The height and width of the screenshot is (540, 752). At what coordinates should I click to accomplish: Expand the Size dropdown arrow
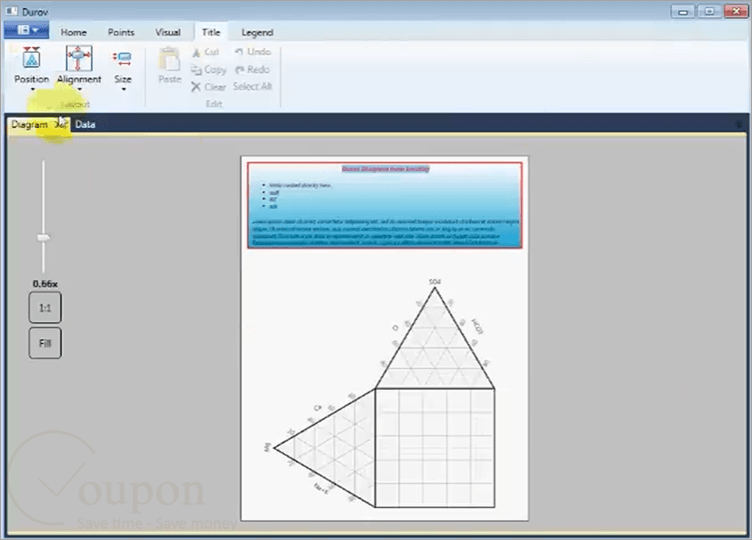pyautogui.click(x=123, y=89)
